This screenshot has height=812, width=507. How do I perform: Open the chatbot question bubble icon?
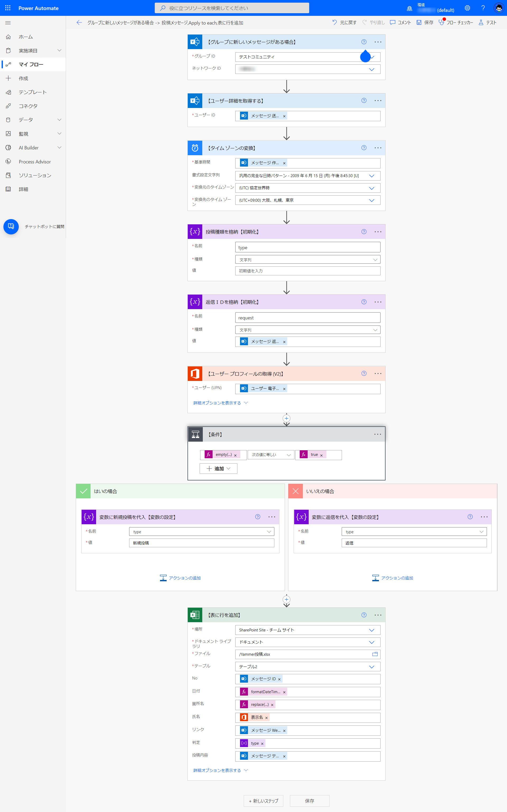[x=11, y=226]
